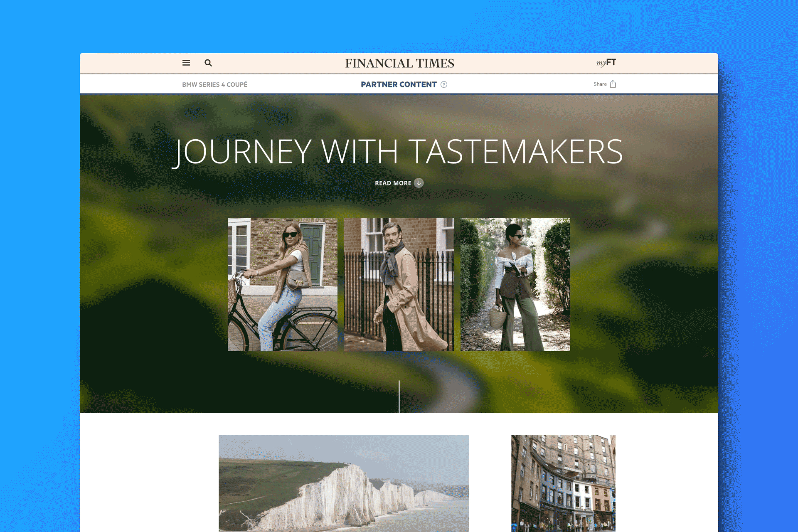Click the search icon's neighboring menu icon
This screenshot has height=532, width=798.
(186, 63)
